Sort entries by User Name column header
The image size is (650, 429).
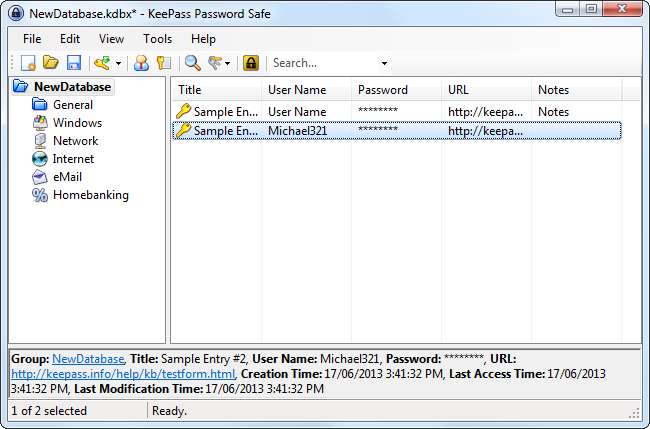[306, 90]
